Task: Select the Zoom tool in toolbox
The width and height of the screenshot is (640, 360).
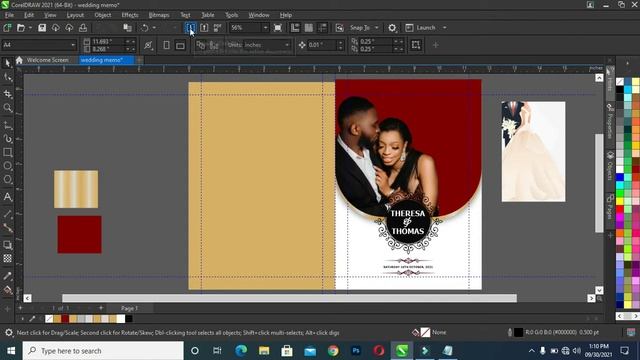Action: [7, 108]
